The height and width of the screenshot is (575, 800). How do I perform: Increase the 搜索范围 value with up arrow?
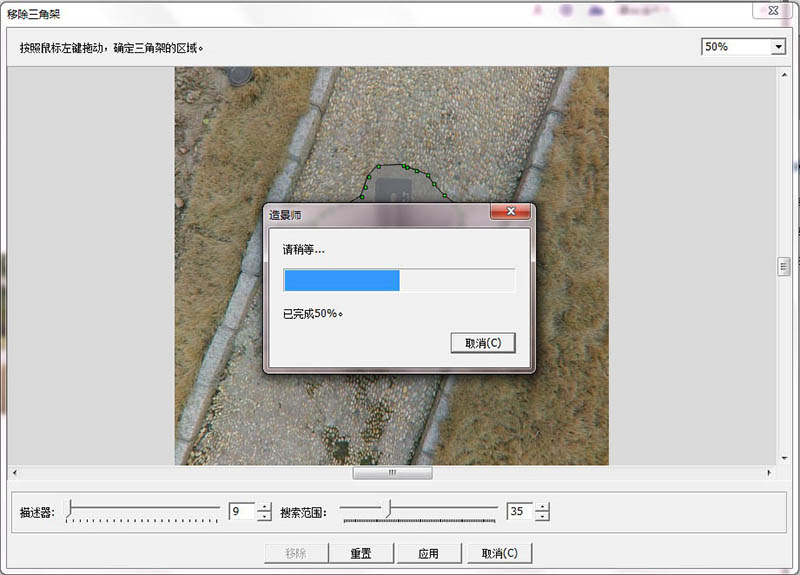tap(542, 507)
